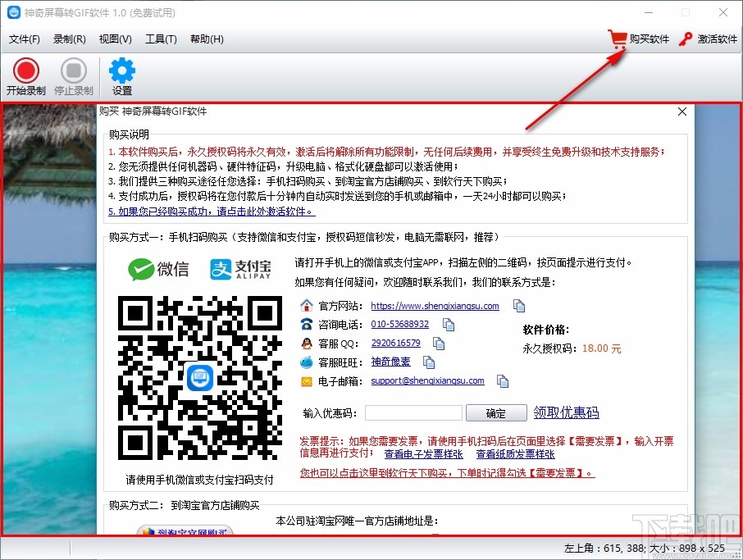Screen dimensions: 743x560
Task: Click the price text 18.00 元
Action: tap(601, 348)
